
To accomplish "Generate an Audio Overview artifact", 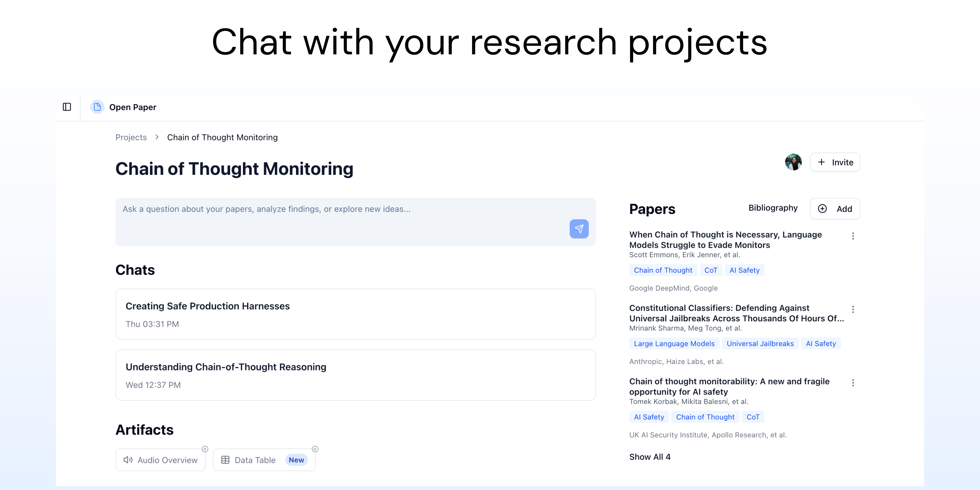I will [x=161, y=460].
